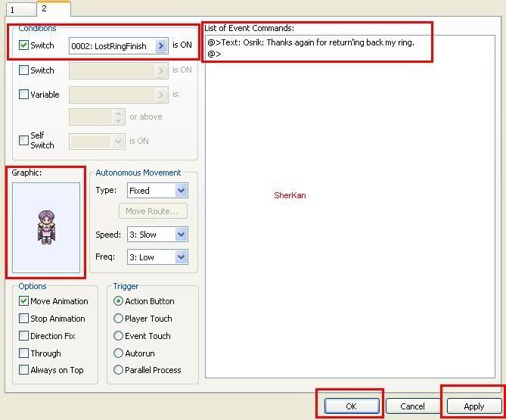Enable the second Switch condition checkbox
The image size is (506, 420).
click(24, 70)
